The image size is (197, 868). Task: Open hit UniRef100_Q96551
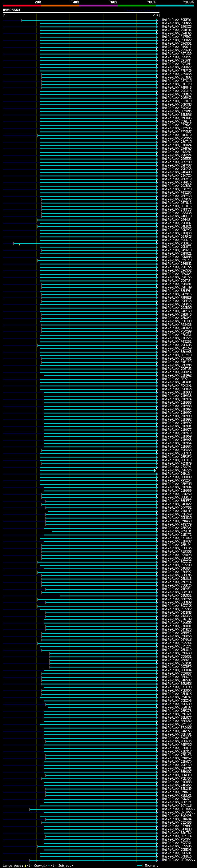click(177, 43)
